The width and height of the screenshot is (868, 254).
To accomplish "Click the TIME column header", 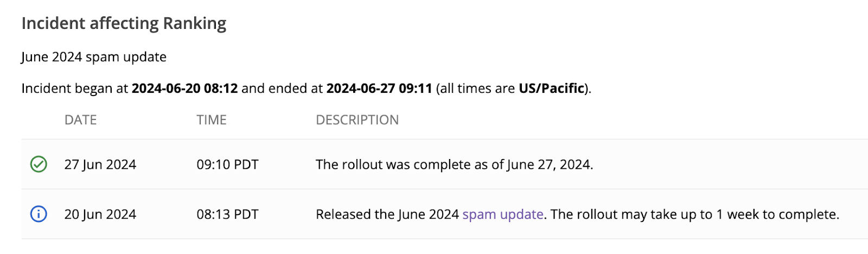I will [x=212, y=120].
